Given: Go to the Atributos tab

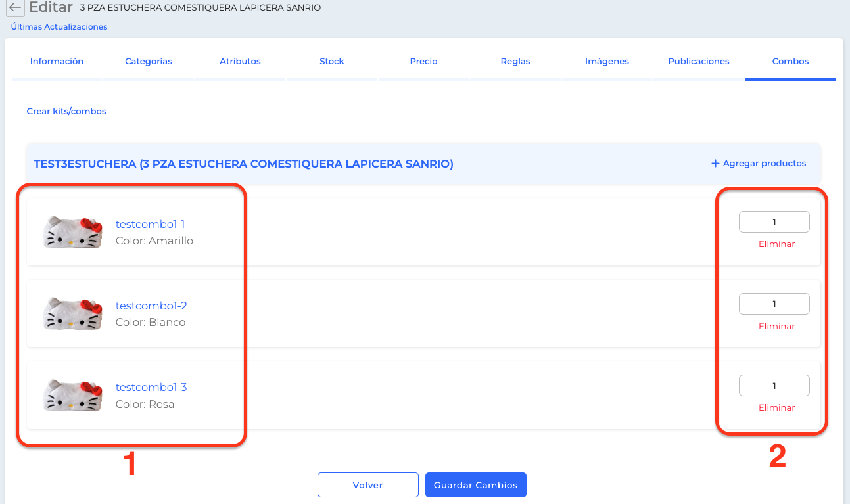Looking at the screenshot, I should tap(240, 61).
